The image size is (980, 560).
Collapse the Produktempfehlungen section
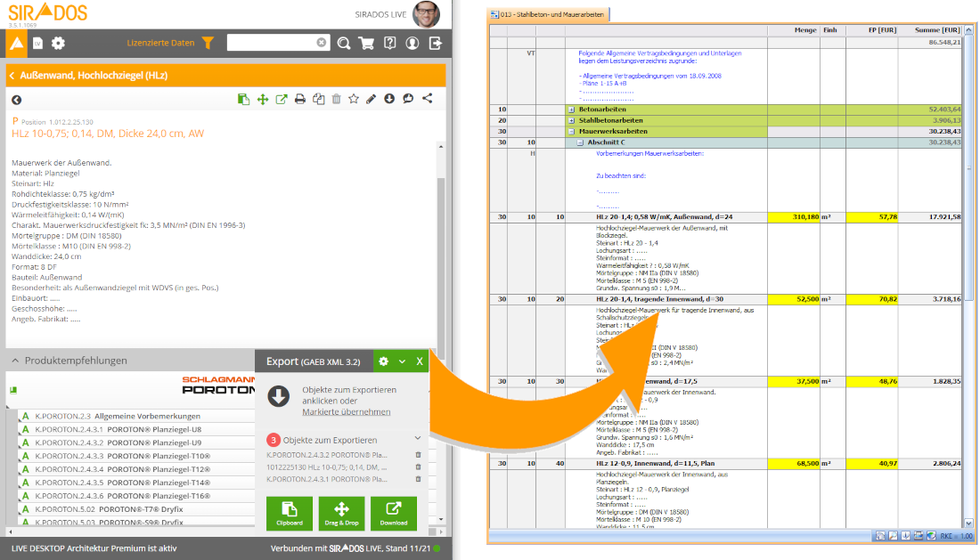pyautogui.click(x=16, y=361)
